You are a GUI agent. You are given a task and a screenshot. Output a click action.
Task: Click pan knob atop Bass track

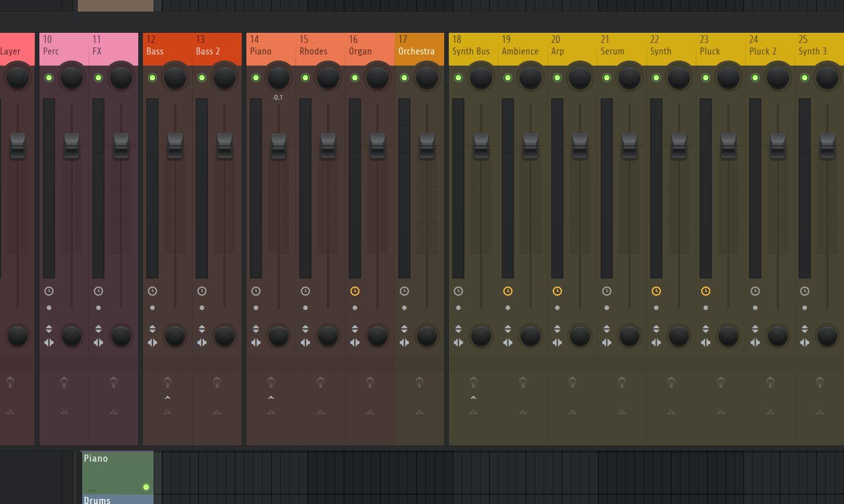175,78
